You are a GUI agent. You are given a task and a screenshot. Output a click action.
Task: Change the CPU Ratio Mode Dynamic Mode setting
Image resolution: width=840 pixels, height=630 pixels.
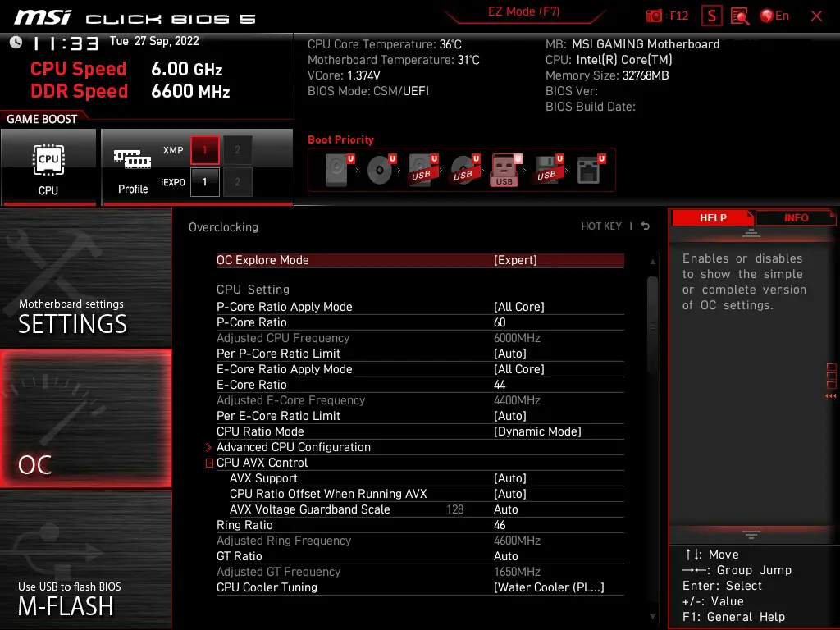[x=550, y=431]
